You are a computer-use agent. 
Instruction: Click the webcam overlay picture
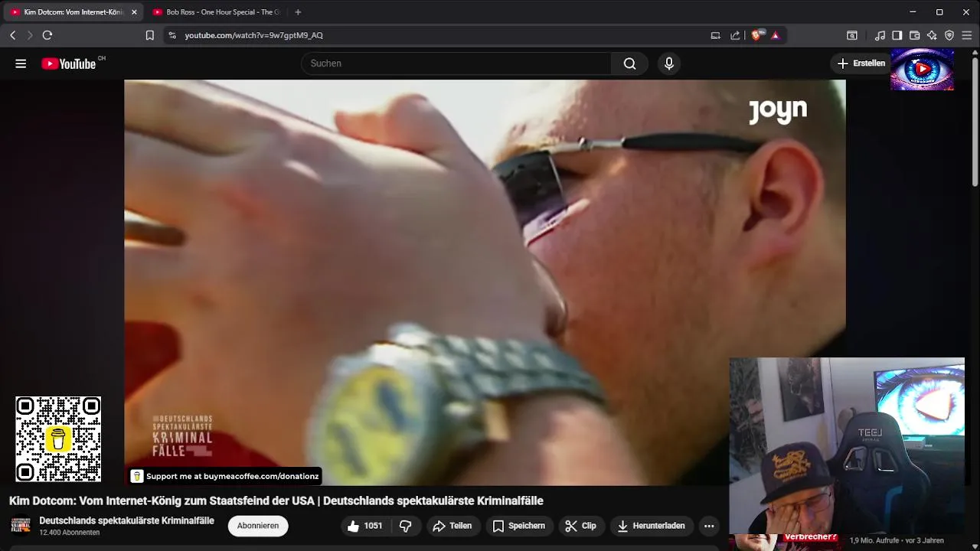pyautogui.click(x=847, y=445)
